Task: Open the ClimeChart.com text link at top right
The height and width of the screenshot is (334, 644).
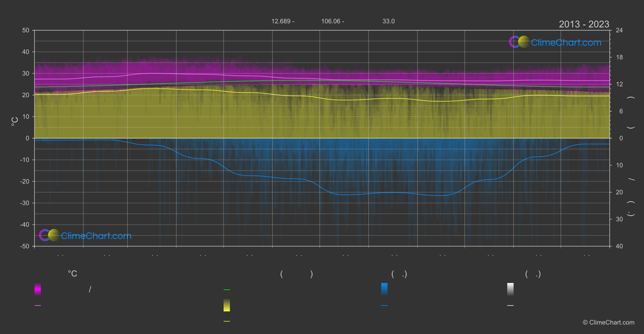Action: click(x=566, y=43)
